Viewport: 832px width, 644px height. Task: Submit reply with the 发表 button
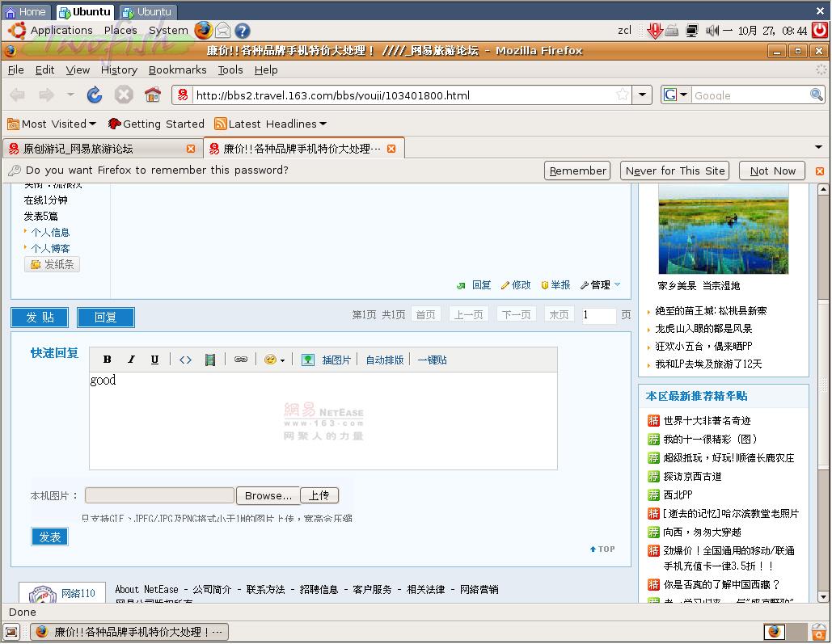(x=50, y=537)
